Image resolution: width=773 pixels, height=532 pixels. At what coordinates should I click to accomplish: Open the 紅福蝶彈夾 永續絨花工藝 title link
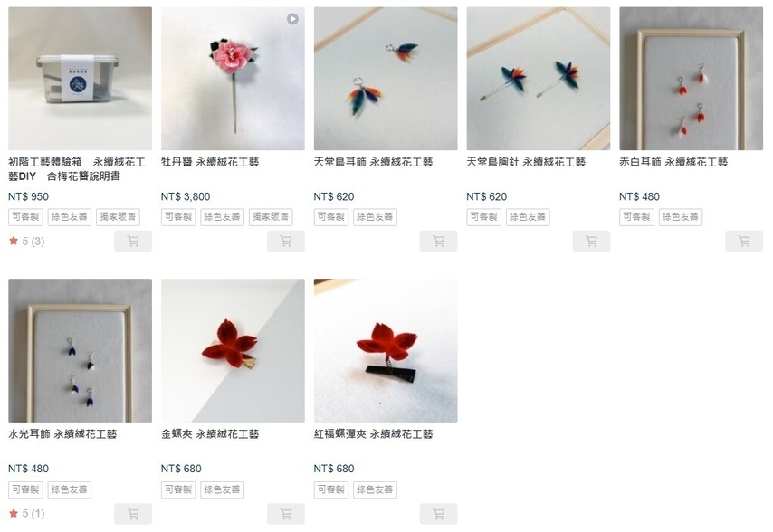pyautogui.click(x=373, y=434)
